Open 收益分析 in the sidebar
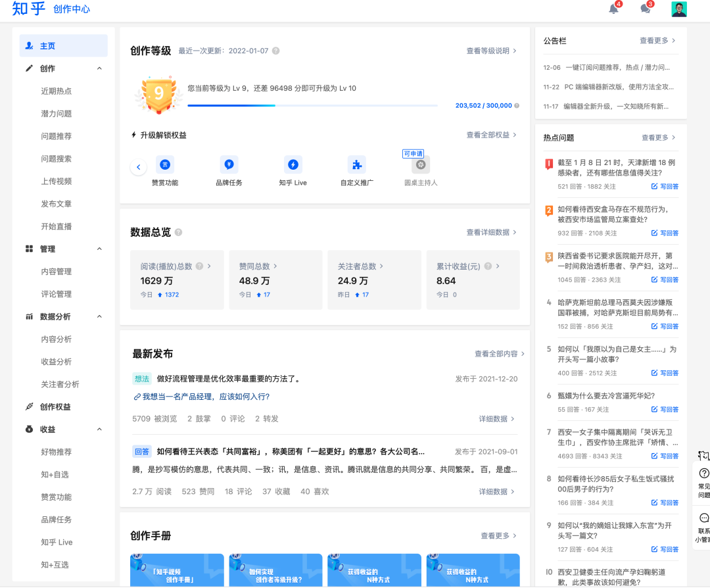This screenshot has width=710, height=588. click(56, 362)
